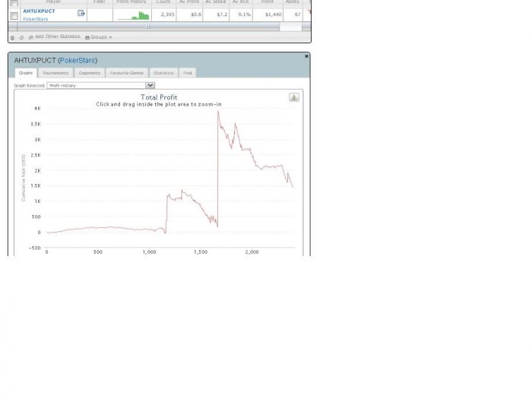Switch to the Graphs tab

[x=26, y=73]
